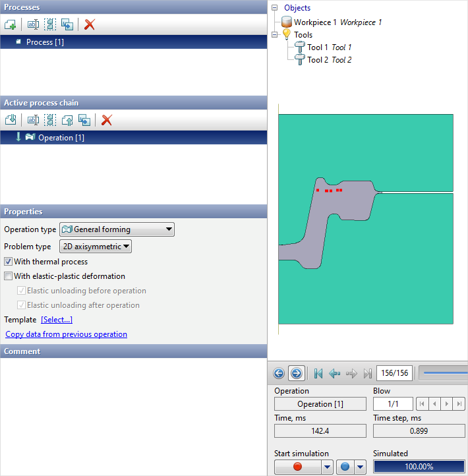Click the rename icon in Processes toolbar
The image size is (468, 476).
33,24
